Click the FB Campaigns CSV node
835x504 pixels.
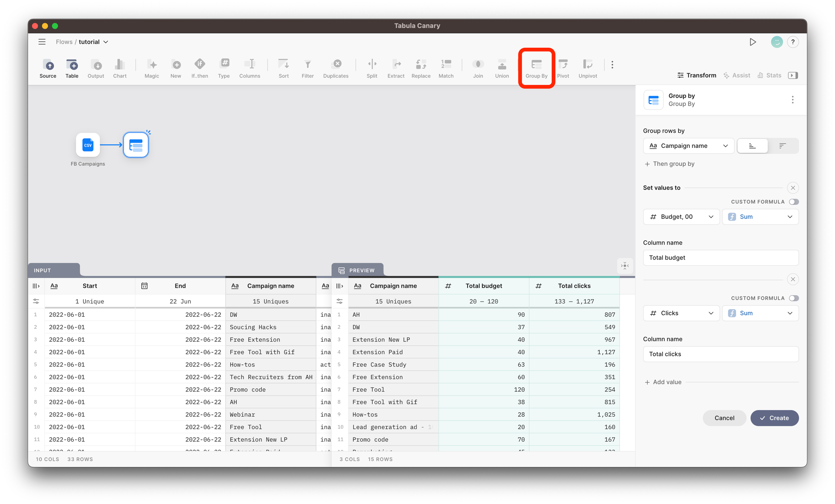pos(88,145)
